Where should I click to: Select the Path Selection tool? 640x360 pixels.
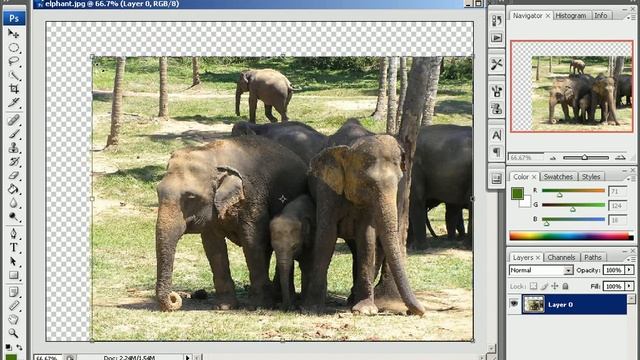tap(13, 261)
